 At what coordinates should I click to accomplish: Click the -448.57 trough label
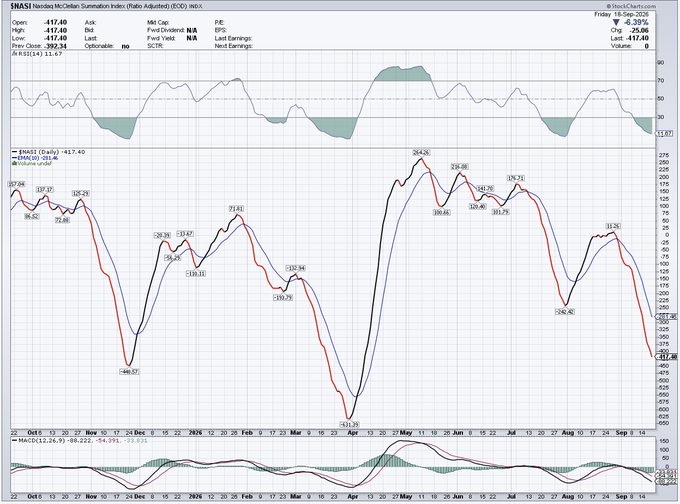(129, 372)
